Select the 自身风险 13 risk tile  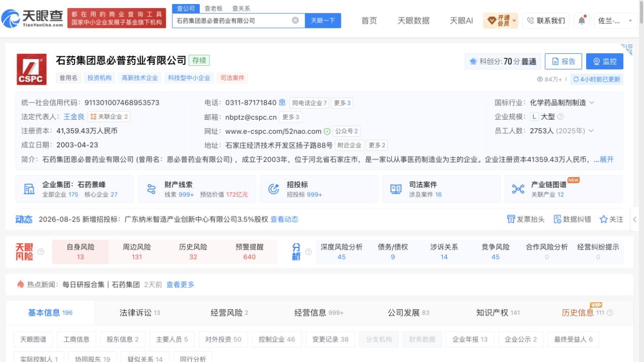click(80, 252)
